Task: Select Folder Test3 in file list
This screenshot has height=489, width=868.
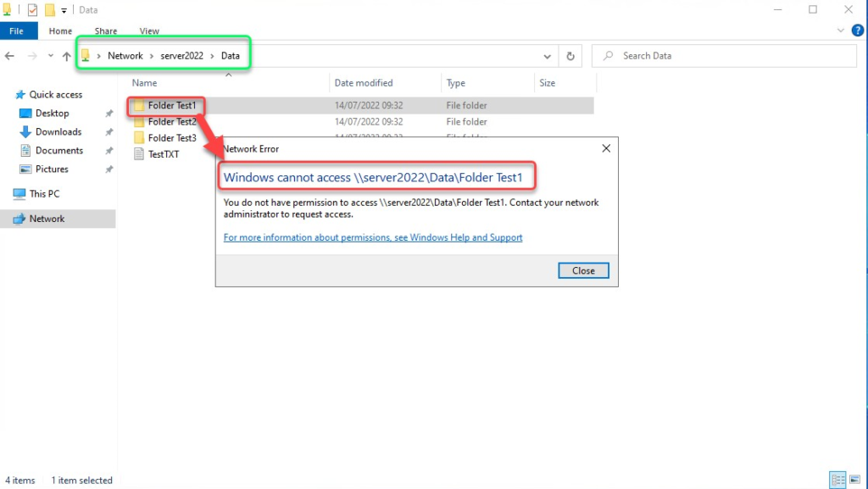Action: click(171, 138)
